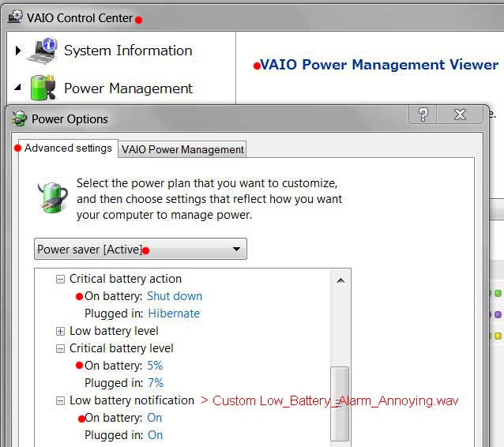Viewport: 504px width, 447px height.
Task: Expand the Low battery level node
Action: coord(60,332)
